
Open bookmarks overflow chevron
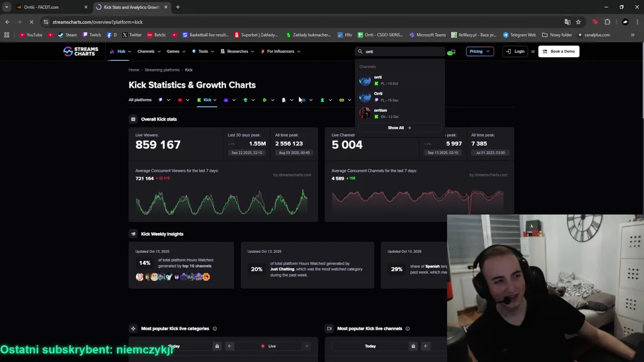632,35
